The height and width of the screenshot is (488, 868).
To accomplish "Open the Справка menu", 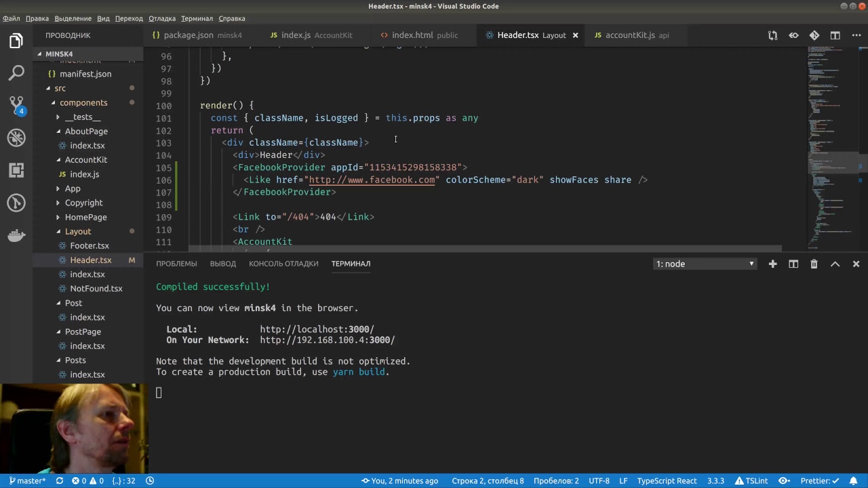I will [232, 18].
